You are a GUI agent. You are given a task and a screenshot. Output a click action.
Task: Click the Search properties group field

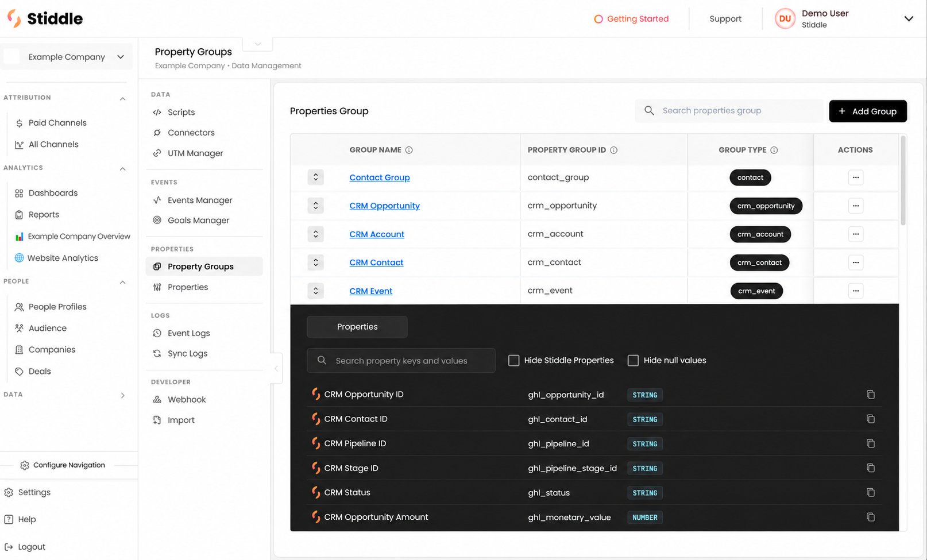pyautogui.click(x=729, y=111)
